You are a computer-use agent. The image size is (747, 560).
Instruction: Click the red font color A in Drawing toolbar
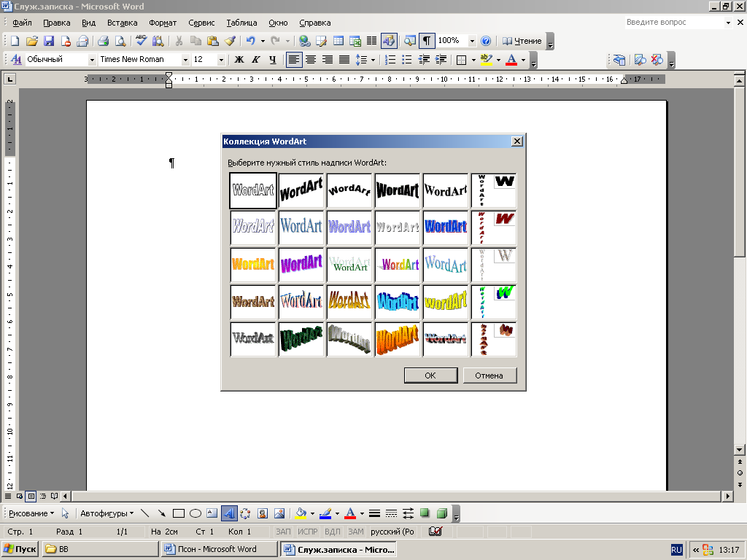coord(350,513)
